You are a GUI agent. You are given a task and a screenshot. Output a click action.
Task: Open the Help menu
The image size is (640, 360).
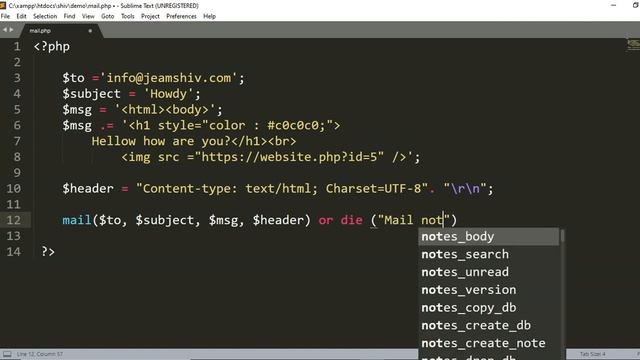tap(209, 16)
